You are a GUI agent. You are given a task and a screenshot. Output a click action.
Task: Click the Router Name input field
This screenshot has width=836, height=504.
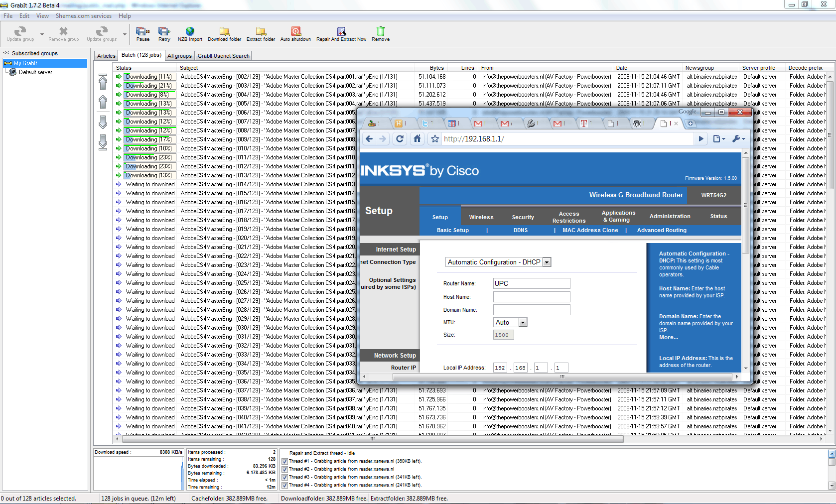pos(532,283)
